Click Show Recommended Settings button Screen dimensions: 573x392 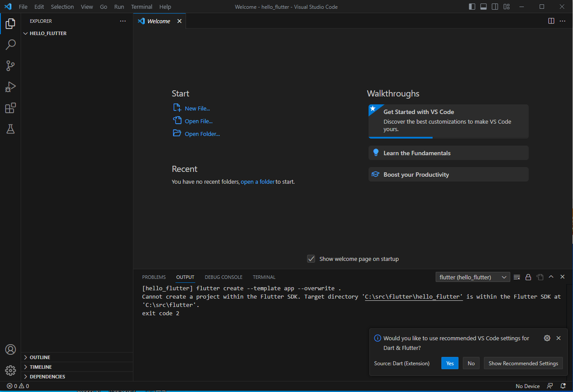click(523, 363)
